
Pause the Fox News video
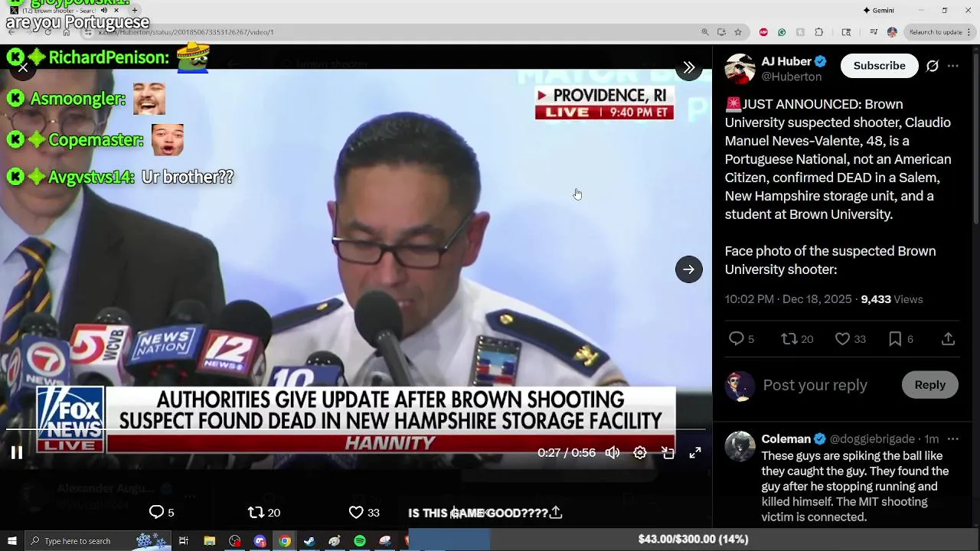point(16,452)
